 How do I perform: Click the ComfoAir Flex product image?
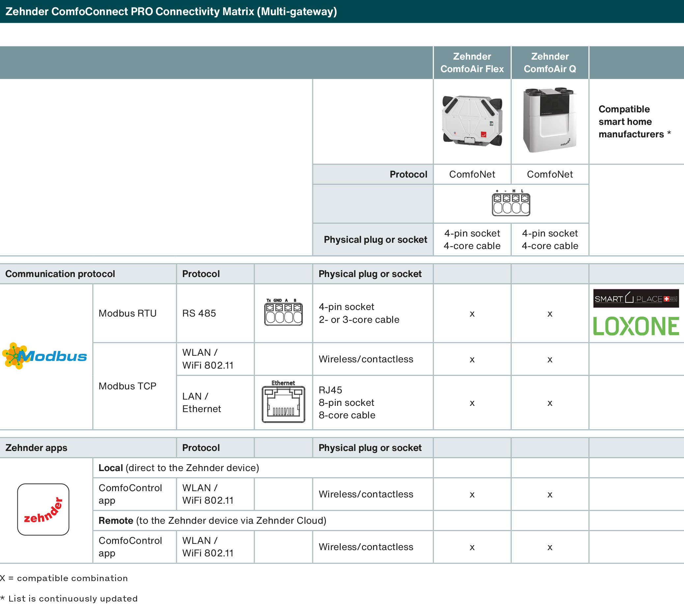click(x=472, y=121)
